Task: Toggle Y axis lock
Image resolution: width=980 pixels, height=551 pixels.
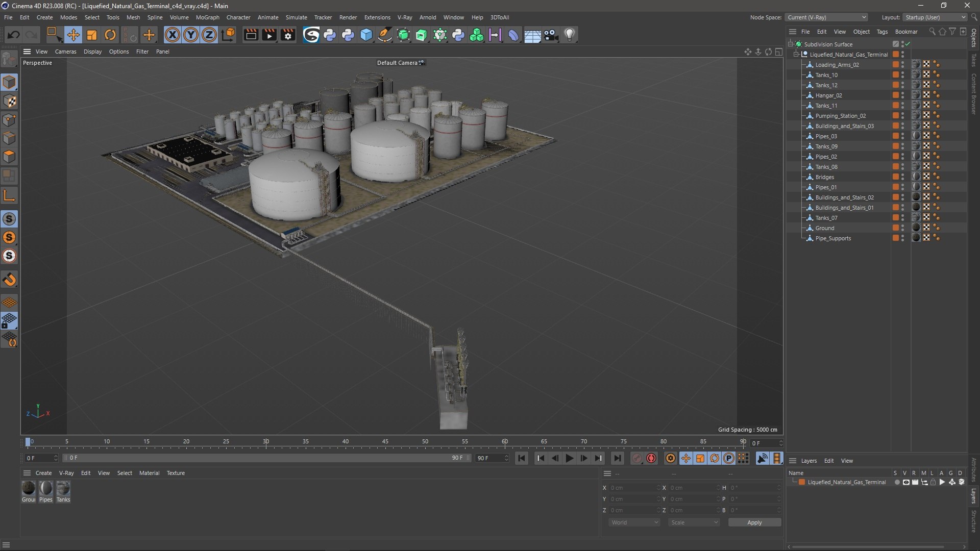Action: coord(191,35)
